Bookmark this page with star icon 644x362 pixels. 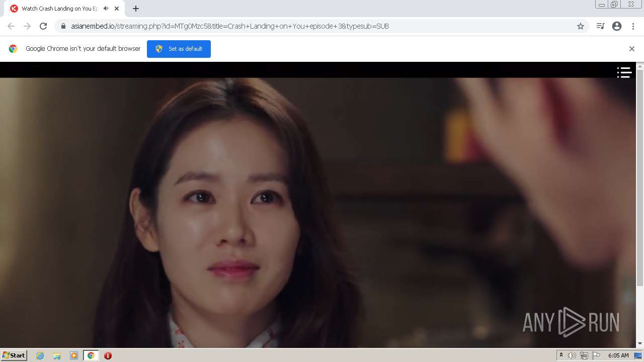click(581, 26)
